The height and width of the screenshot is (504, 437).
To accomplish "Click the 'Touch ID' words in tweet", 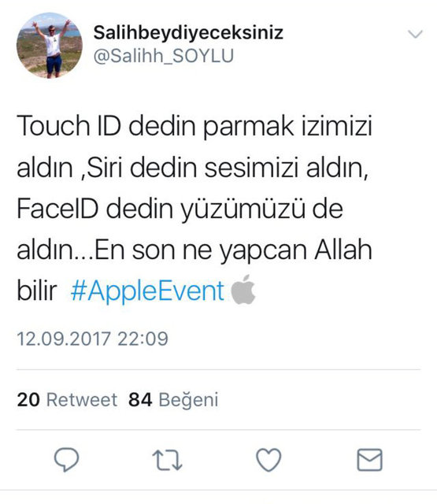I will (69, 125).
